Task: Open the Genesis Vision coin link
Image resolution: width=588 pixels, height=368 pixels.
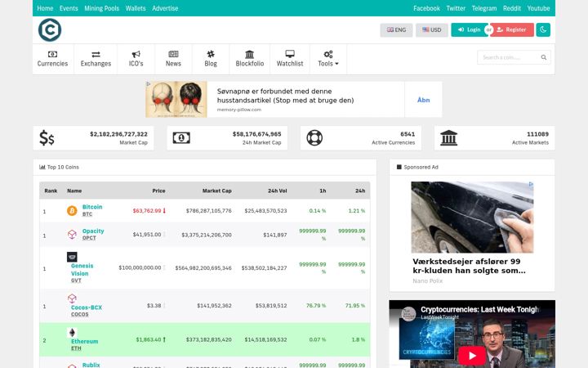Action: click(82, 270)
